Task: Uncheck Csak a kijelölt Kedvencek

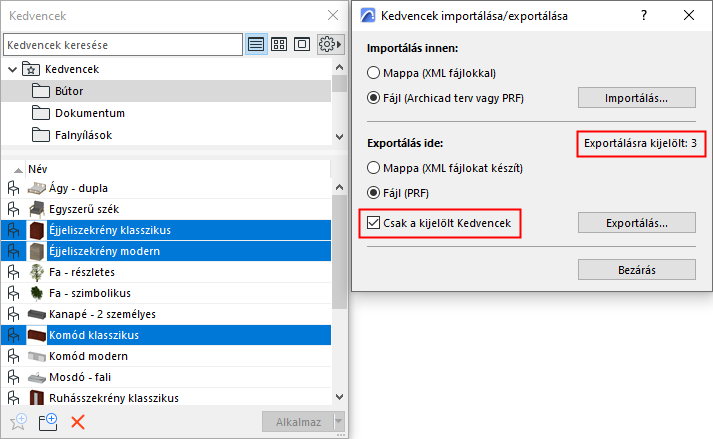Action: click(x=374, y=224)
